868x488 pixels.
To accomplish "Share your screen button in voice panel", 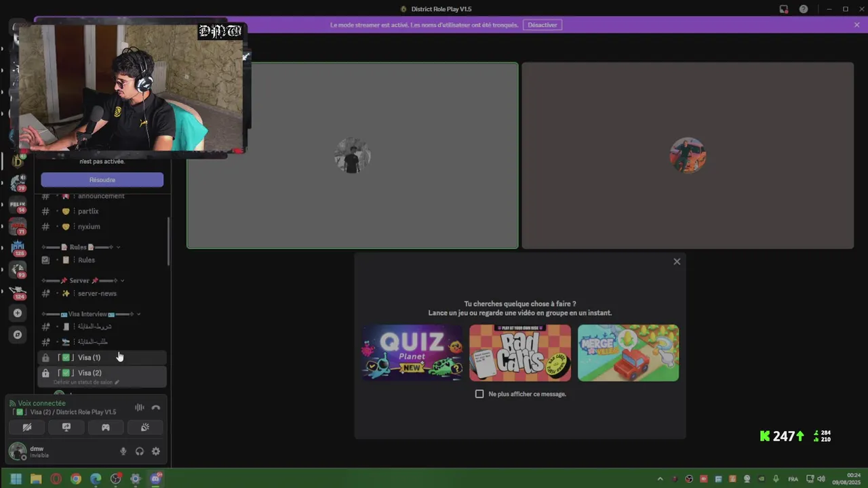I will (66, 427).
